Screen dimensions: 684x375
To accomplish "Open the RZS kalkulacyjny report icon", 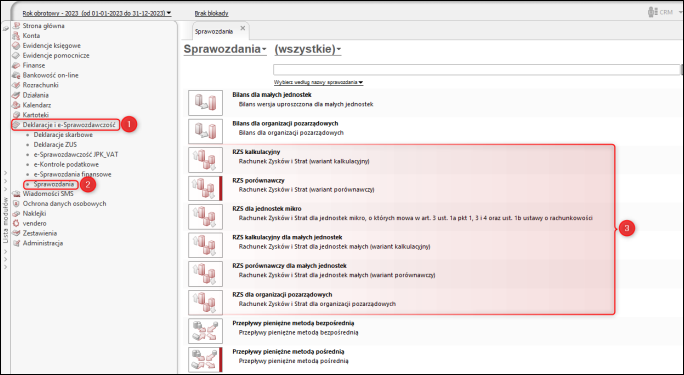I will pyautogui.click(x=205, y=160).
